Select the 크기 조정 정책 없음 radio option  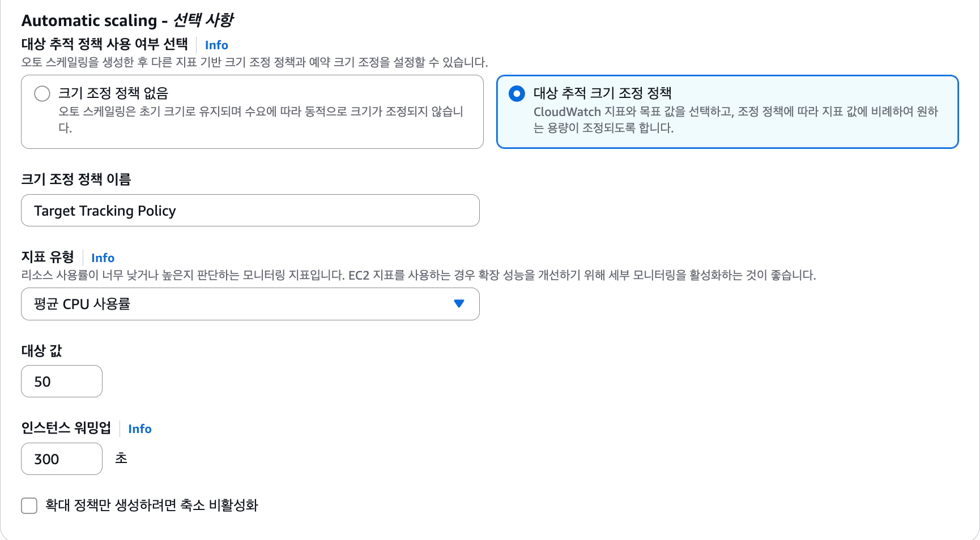click(x=42, y=93)
